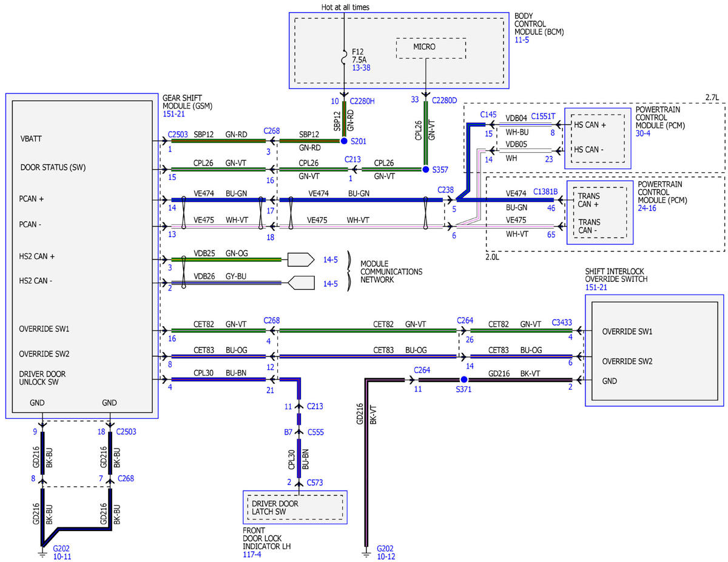Click the VDB26 GY-BU off-page arrow symbol
Viewport: 728px width, 562px height.
pos(300,283)
